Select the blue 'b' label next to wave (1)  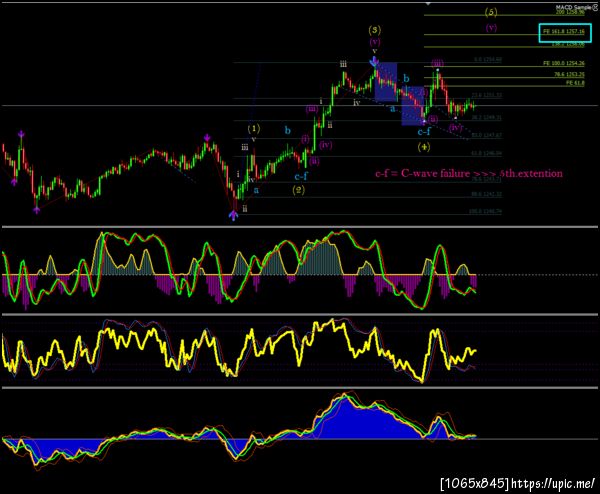click(288, 131)
